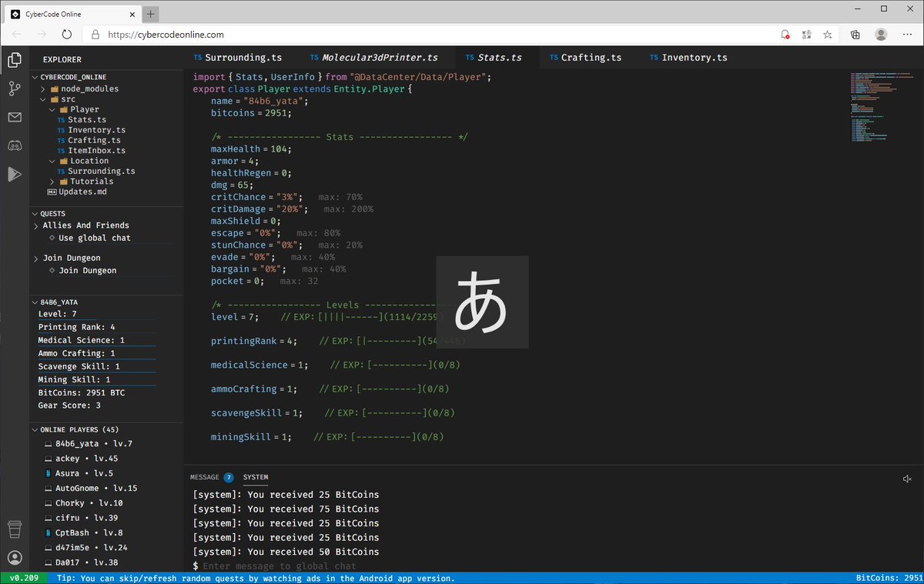Collapse the src folder in the explorer
This screenshot has width=924, height=584.
click(44, 99)
